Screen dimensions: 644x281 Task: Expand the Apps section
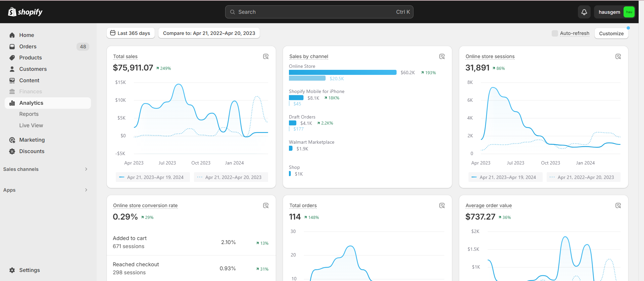click(46, 190)
